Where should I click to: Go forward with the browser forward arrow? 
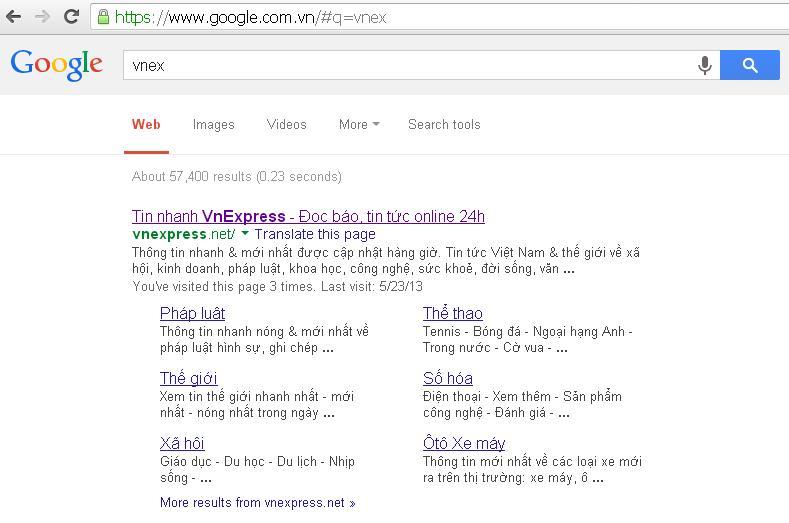pos(43,17)
